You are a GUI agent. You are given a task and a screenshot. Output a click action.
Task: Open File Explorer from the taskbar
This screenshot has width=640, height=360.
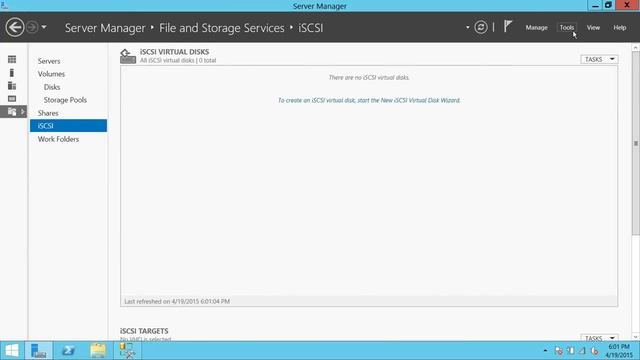click(98, 350)
